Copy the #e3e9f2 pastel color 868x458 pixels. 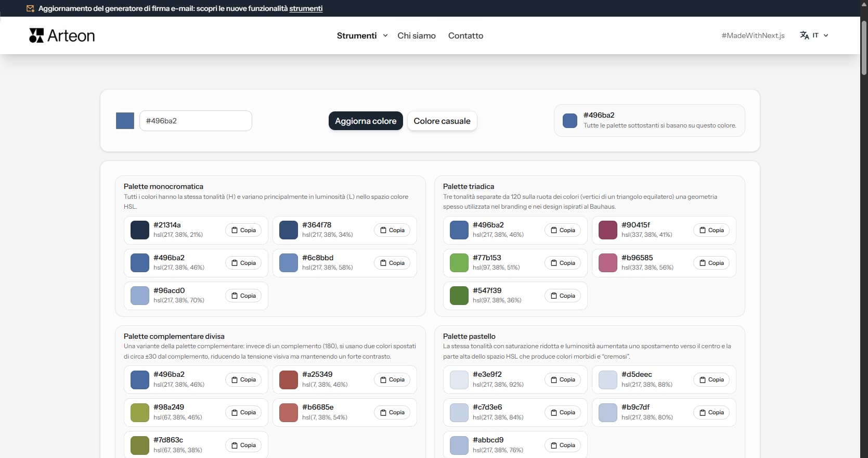coord(563,380)
